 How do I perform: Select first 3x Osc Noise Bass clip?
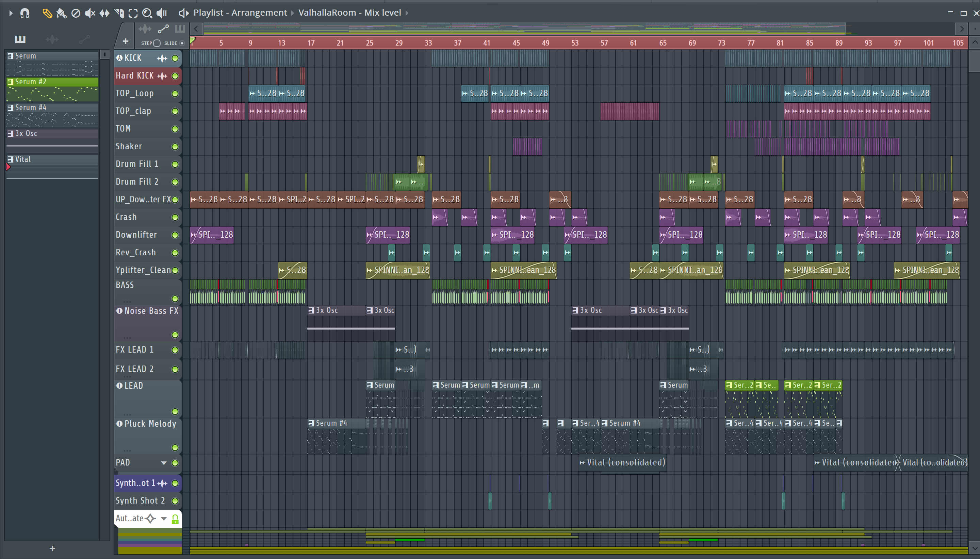(x=336, y=323)
